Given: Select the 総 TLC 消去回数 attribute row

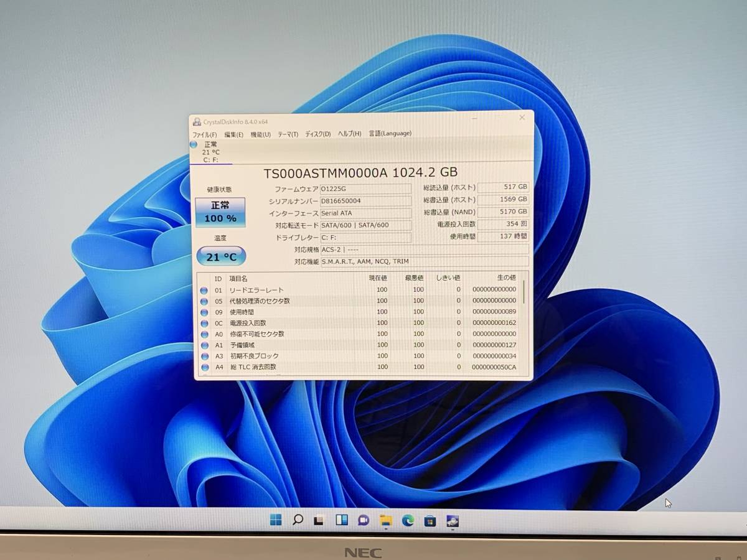Looking at the screenshot, I should click(359, 368).
